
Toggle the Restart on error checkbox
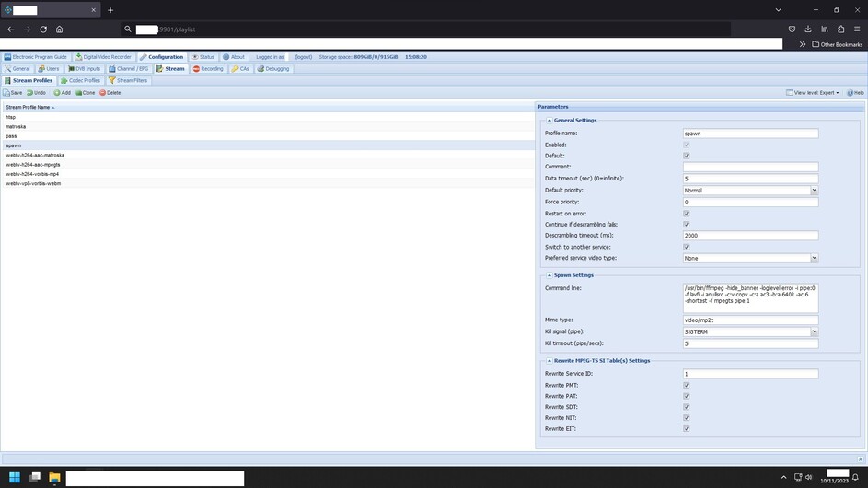point(687,214)
